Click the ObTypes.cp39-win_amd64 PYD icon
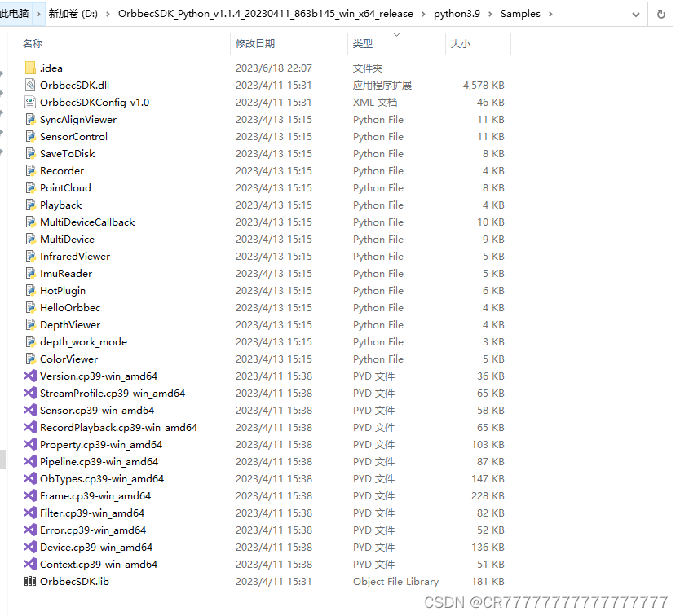Screen dimensions: 680x616 pyautogui.click(x=30, y=478)
